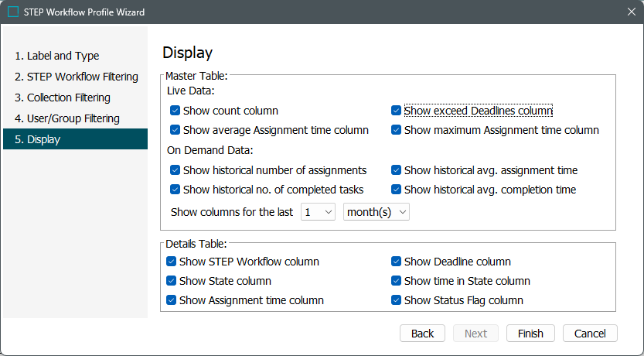Image resolution: width=644 pixels, height=356 pixels.
Task: Toggle Show time in State column
Action: pos(397,281)
